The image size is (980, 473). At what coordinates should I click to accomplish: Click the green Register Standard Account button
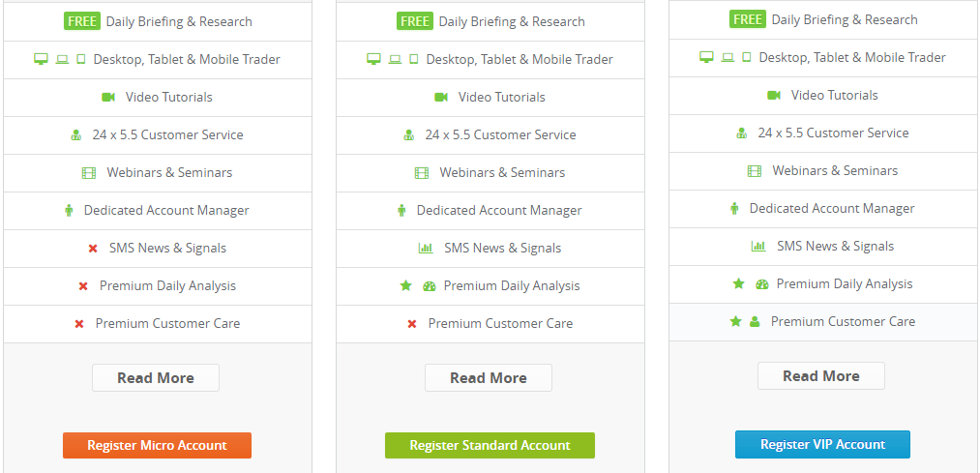click(490, 446)
